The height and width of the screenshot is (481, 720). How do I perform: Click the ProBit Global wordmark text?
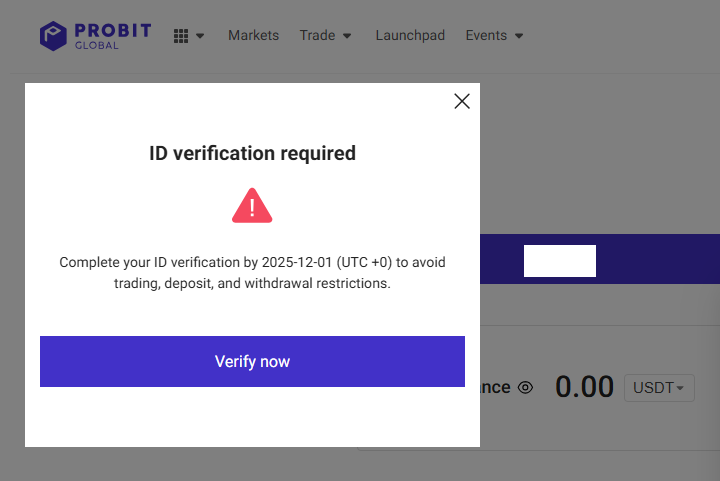pos(113,36)
